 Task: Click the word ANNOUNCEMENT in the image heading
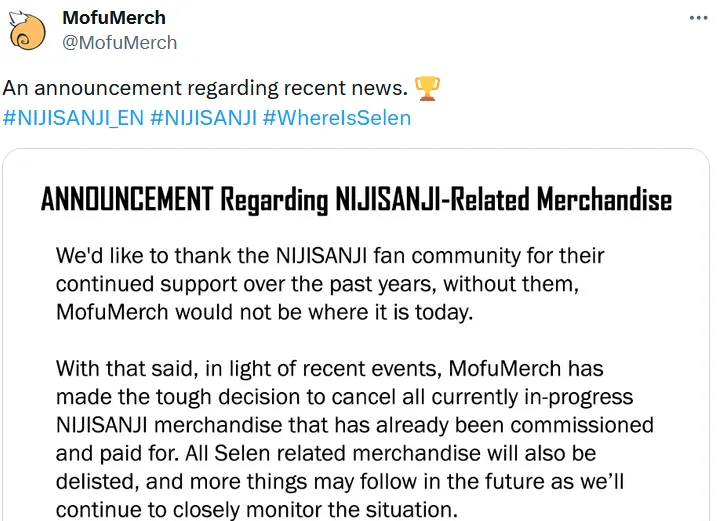tap(127, 200)
